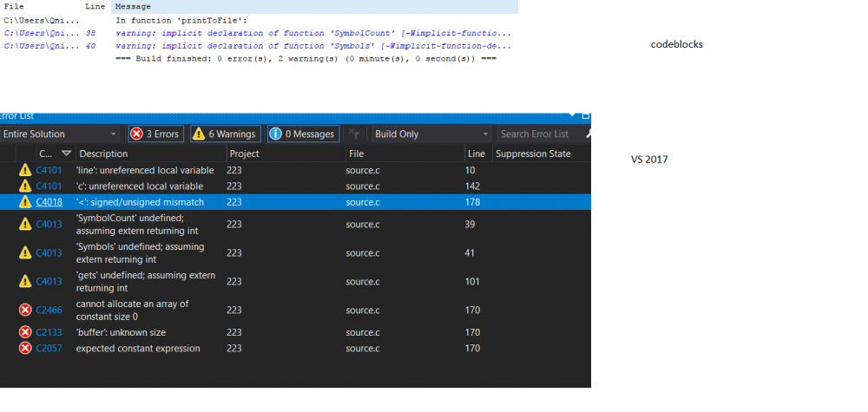Image resolution: width=868 pixels, height=412 pixels.
Task: Click line number 178 in Error List
Action: pyautogui.click(x=473, y=202)
